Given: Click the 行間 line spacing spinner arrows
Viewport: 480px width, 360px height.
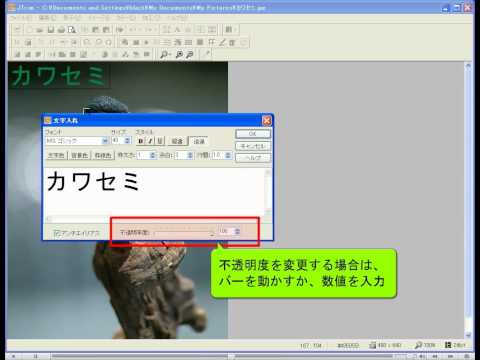Looking at the screenshot, I should click(228, 155).
